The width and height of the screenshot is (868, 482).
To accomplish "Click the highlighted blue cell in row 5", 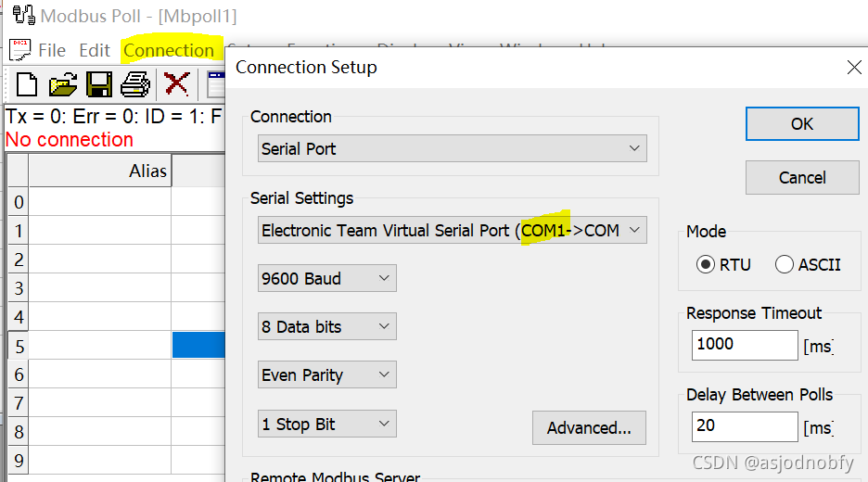I will coord(198,345).
